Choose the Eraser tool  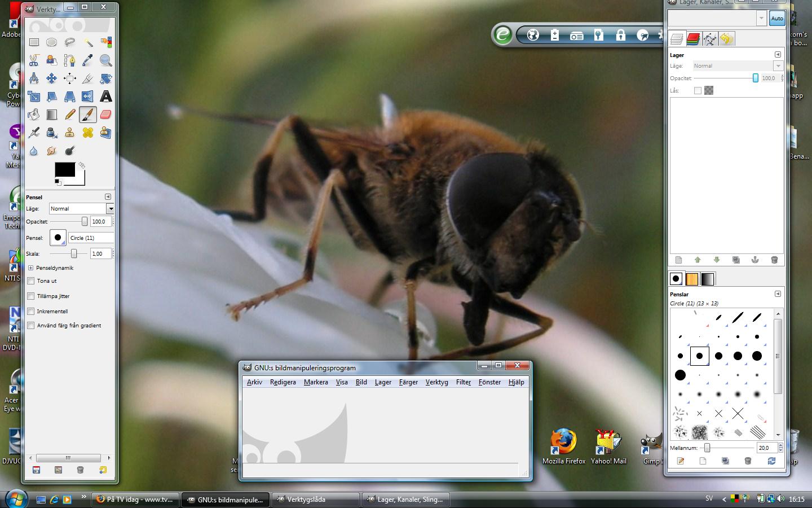[x=105, y=115]
